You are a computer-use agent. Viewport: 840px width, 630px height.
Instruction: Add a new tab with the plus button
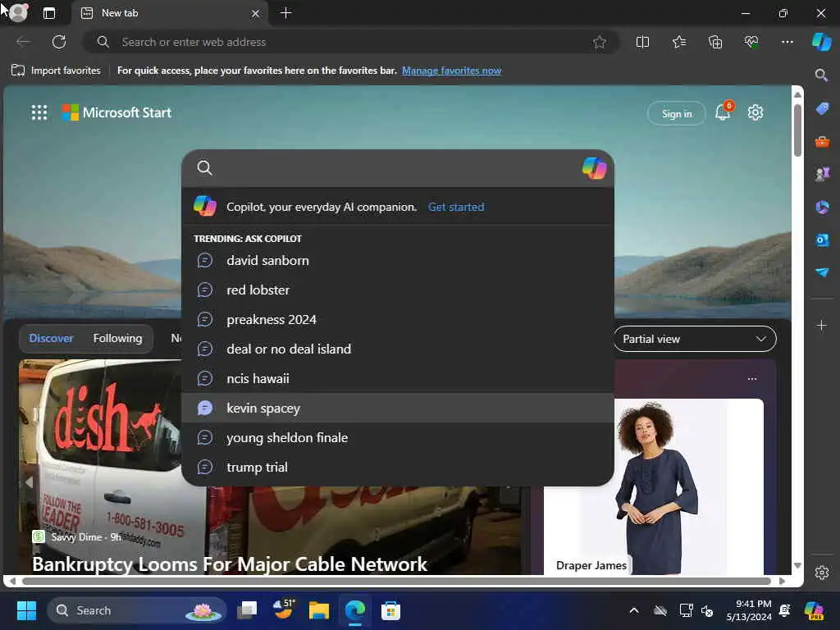pos(286,13)
